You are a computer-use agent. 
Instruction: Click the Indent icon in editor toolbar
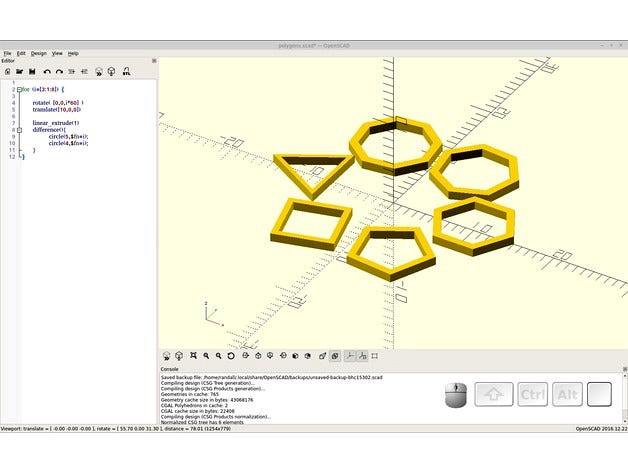click(x=84, y=72)
